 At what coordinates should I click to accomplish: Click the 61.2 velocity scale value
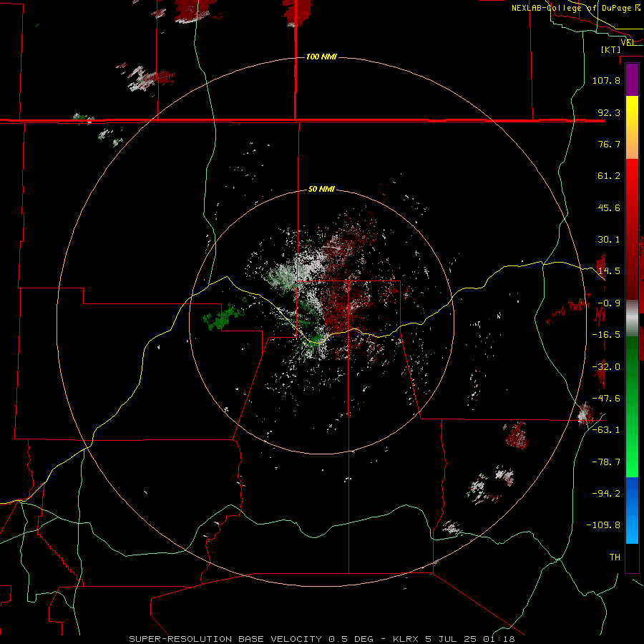(609, 176)
